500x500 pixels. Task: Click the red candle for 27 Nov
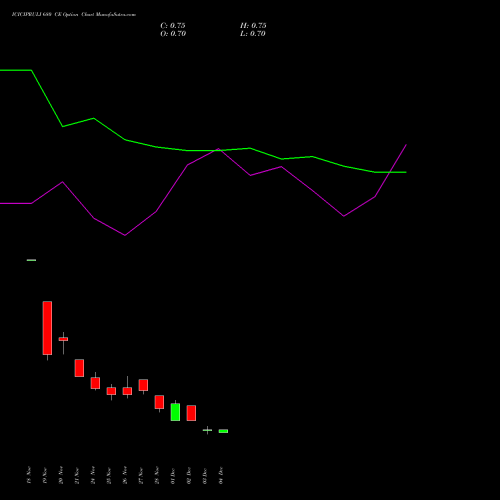click(x=143, y=385)
